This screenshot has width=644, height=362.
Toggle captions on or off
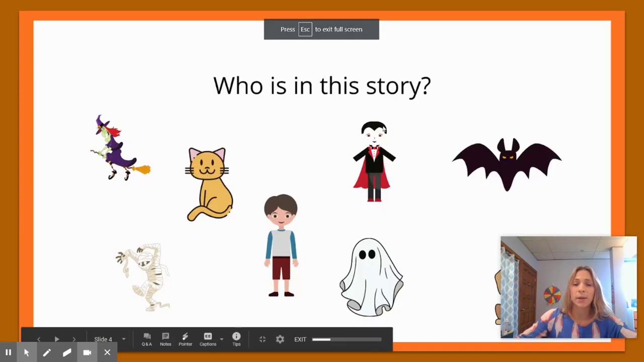coord(207,339)
